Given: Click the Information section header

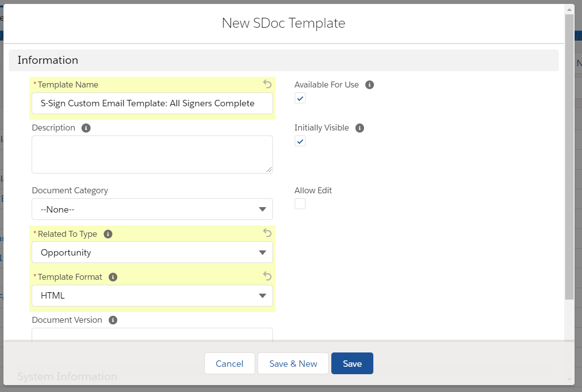Looking at the screenshot, I should point(283,60).
